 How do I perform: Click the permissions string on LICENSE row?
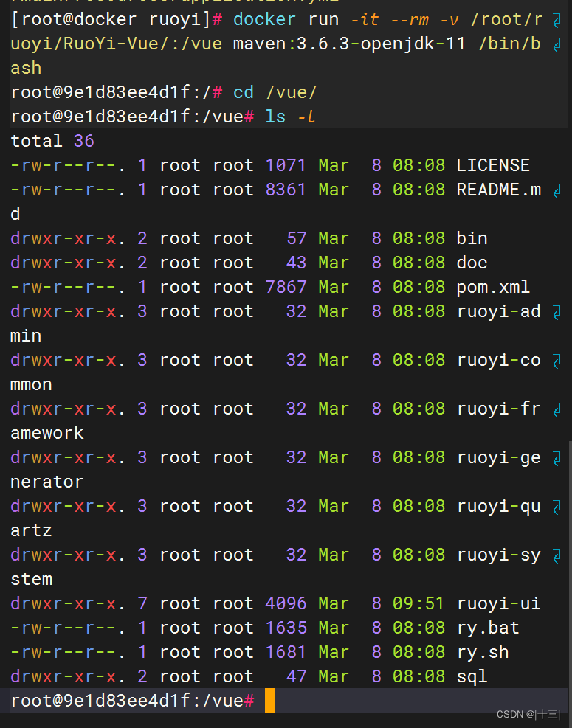coord(68,165)
